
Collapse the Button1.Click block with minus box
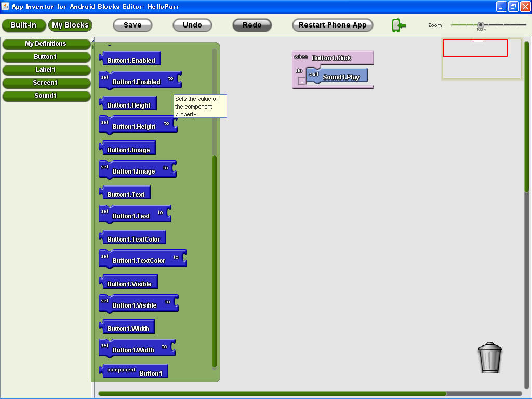pos(302,81)
